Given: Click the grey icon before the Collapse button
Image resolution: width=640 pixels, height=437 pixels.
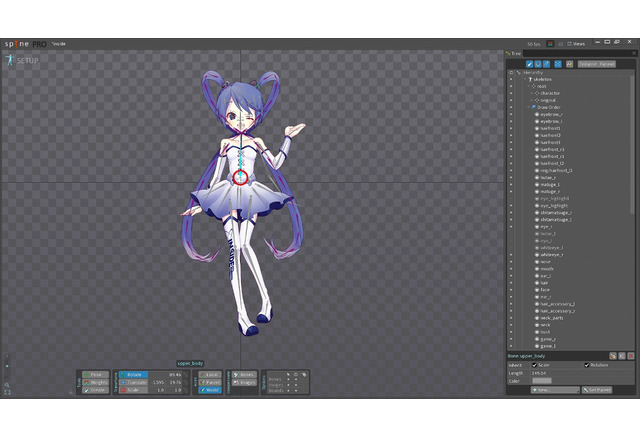Looking at the screenshot, I should click(569, 64).
